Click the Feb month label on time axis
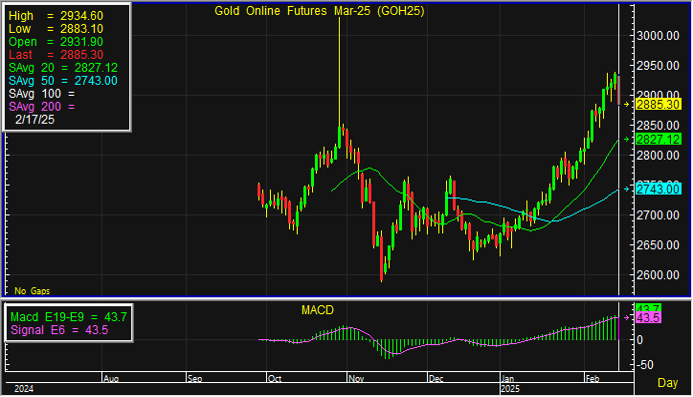The image size is (693, 397). click(592, 378)
